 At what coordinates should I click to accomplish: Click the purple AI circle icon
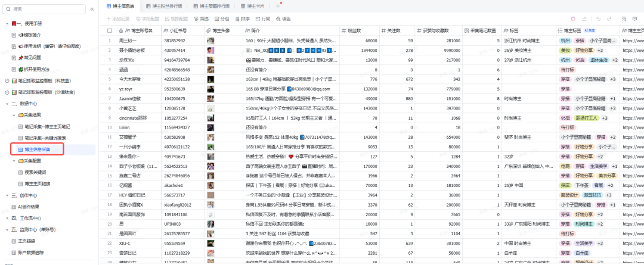573,19
